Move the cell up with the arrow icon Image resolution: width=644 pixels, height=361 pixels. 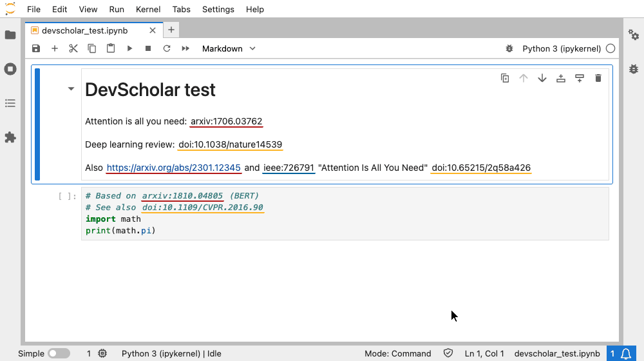tap(523, 78)
